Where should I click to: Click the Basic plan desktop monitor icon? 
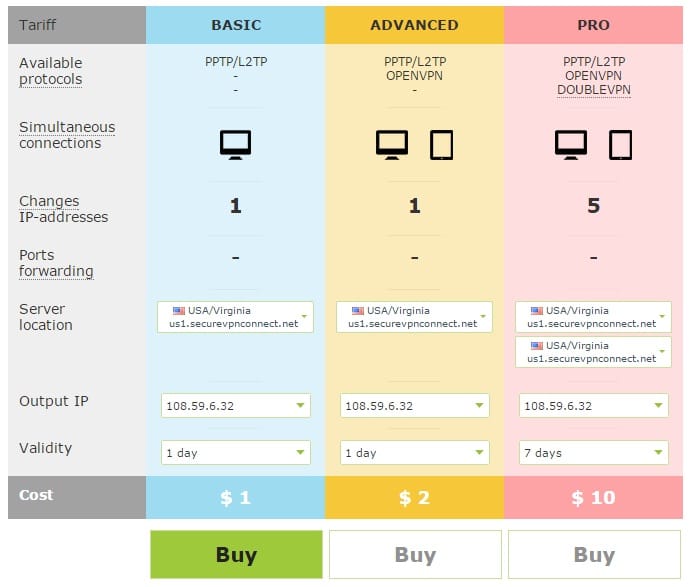point(235,145)
